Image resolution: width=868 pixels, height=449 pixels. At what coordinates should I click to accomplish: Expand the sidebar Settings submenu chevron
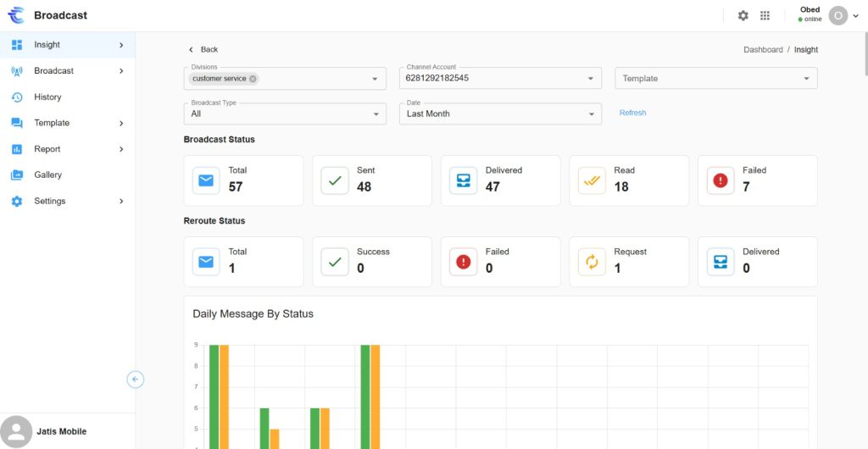point(121,201)
